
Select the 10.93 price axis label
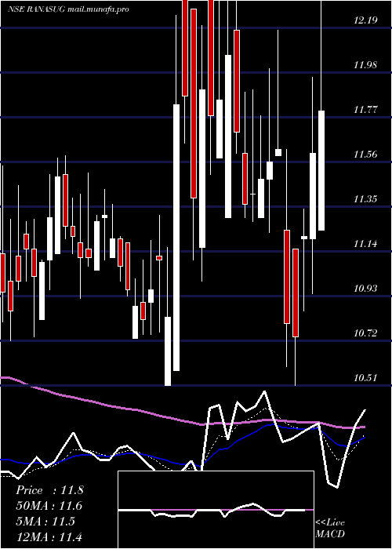(365, 289)
